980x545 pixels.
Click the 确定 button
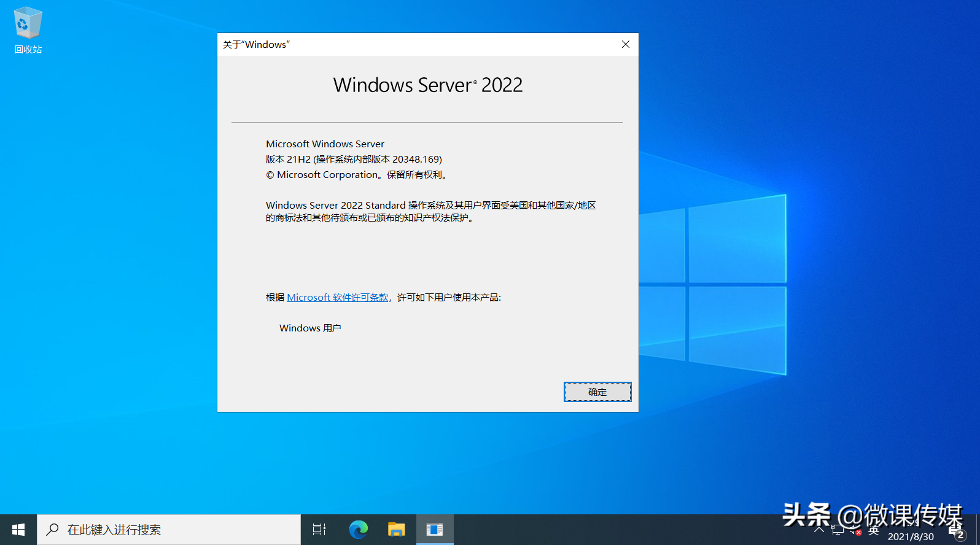[x=597, y=392]
